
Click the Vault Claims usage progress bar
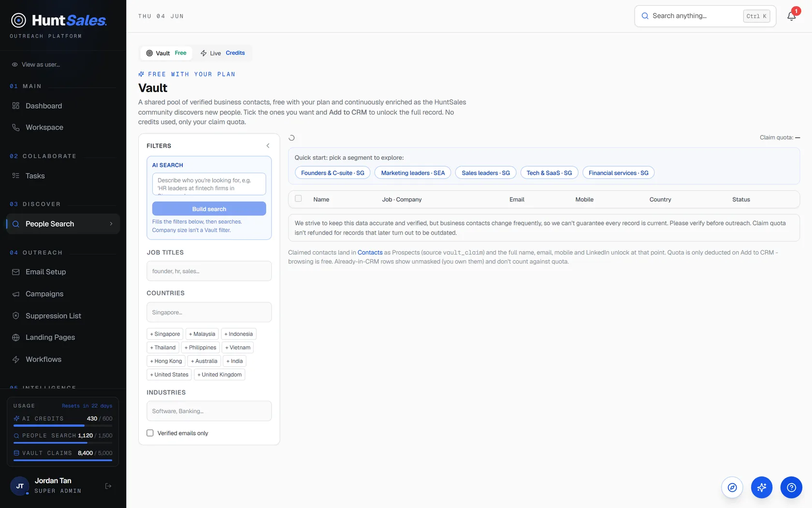click(63, 460)
